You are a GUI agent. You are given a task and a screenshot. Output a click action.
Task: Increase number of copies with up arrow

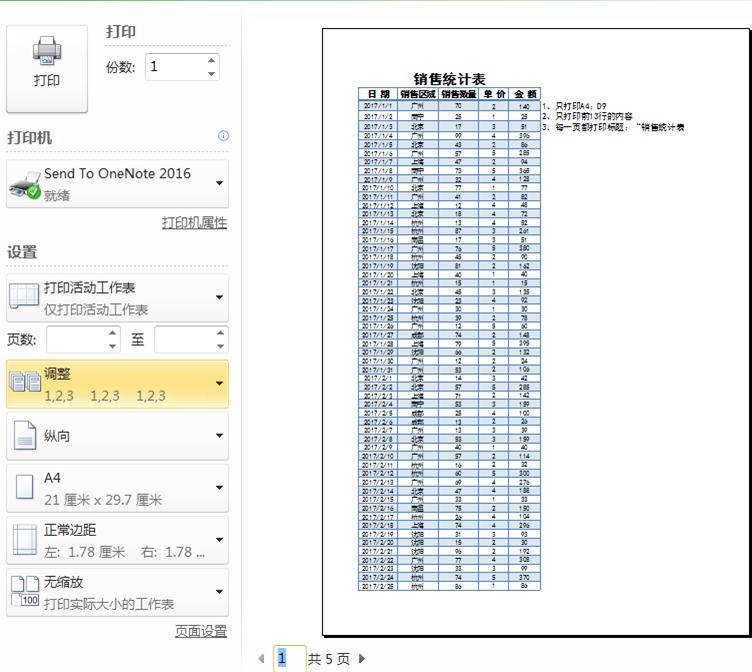tap(212, 60)
